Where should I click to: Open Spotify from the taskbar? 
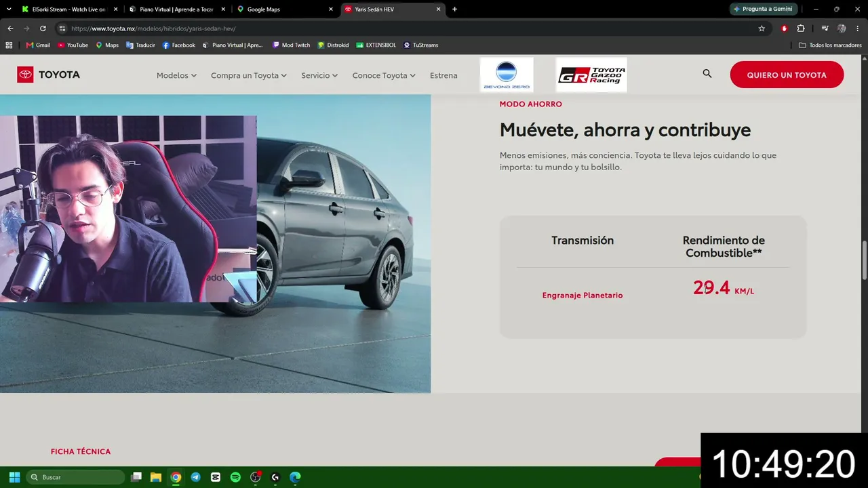point(235,477)
